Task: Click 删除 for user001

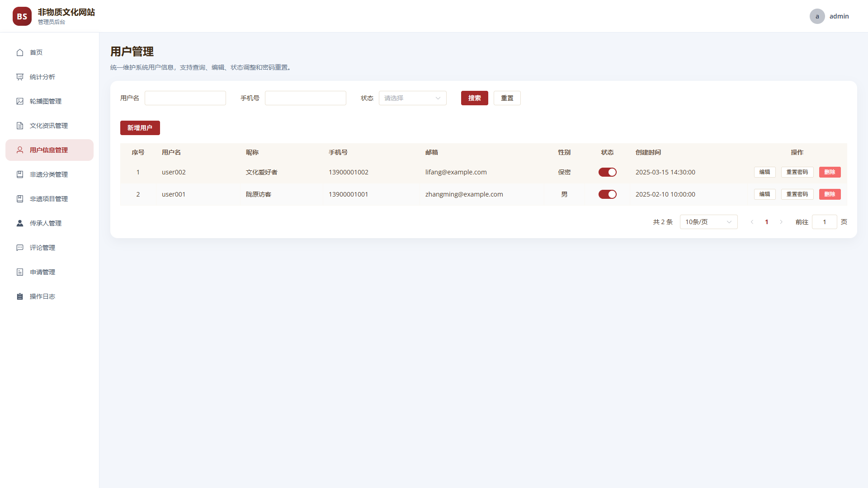Action: tap(830, 194)
